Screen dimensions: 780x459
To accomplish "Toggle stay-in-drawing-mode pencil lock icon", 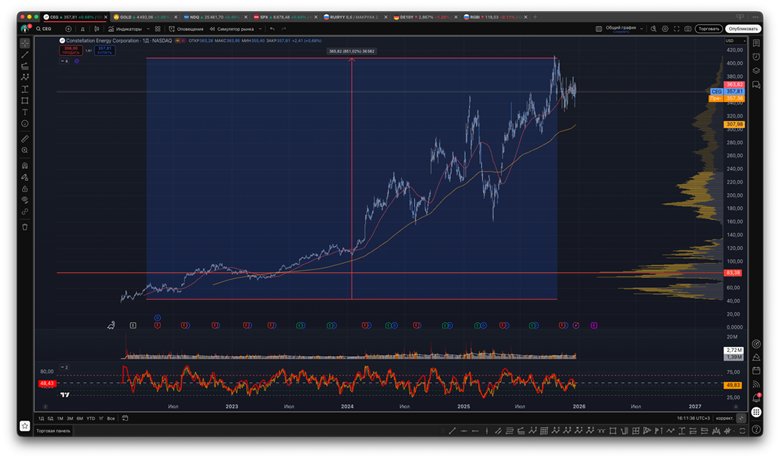I will point(25,177).
